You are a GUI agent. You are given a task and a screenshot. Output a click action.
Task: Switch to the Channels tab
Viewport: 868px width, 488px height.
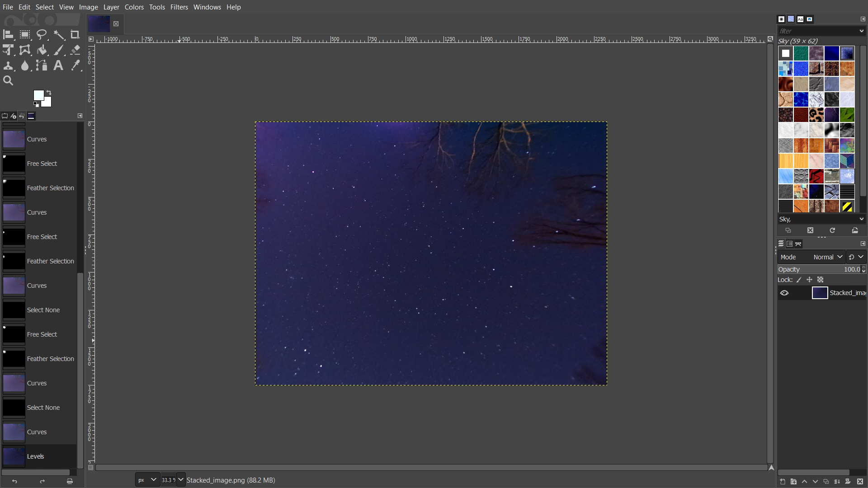(x=789, y=244)
